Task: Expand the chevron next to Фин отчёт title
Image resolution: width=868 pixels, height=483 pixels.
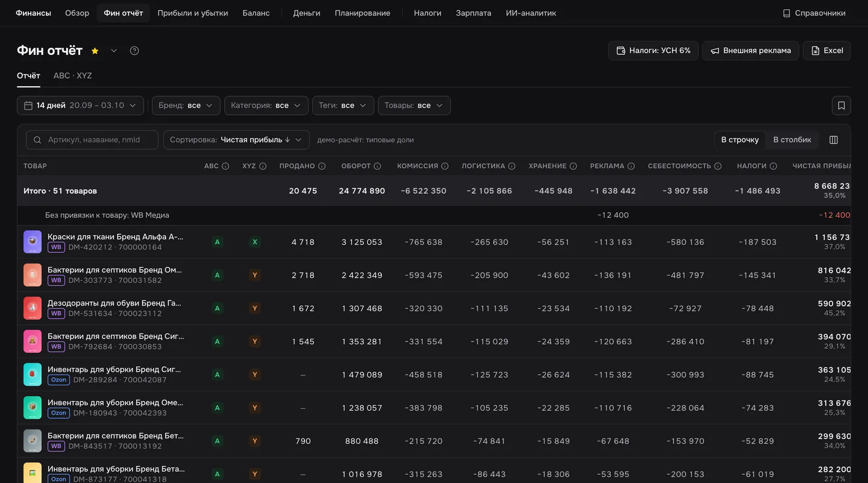Action: (x=114, y=51)
